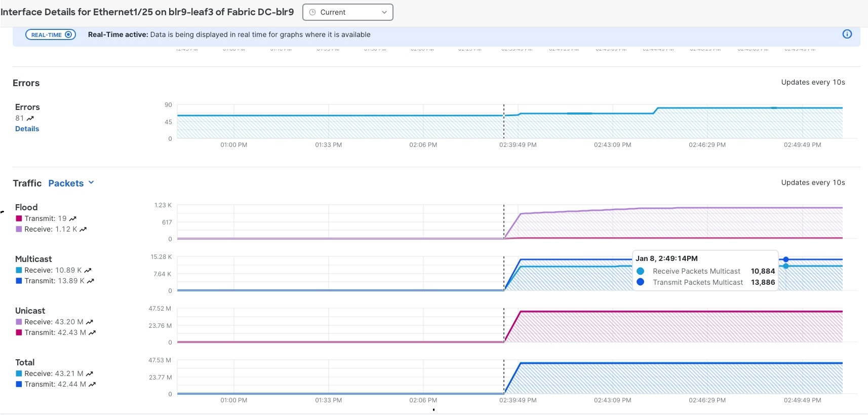
Task: Click trend icon beside Unicast Receive 43.20 M
Action: (x=89, y=322)
